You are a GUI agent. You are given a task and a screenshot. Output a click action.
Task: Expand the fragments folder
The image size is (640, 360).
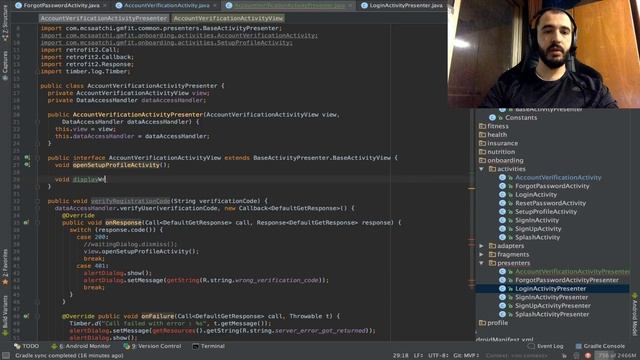point(482,255)
